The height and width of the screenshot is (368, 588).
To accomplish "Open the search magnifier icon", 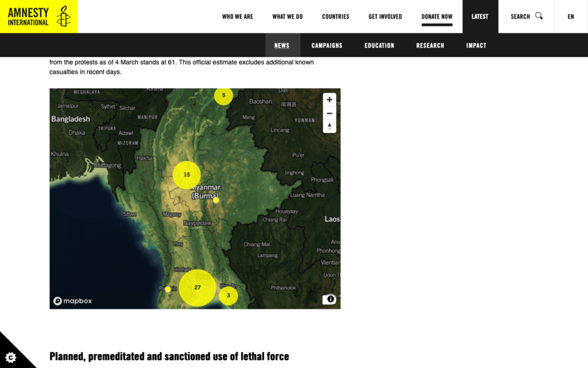I will coord(539,16).
